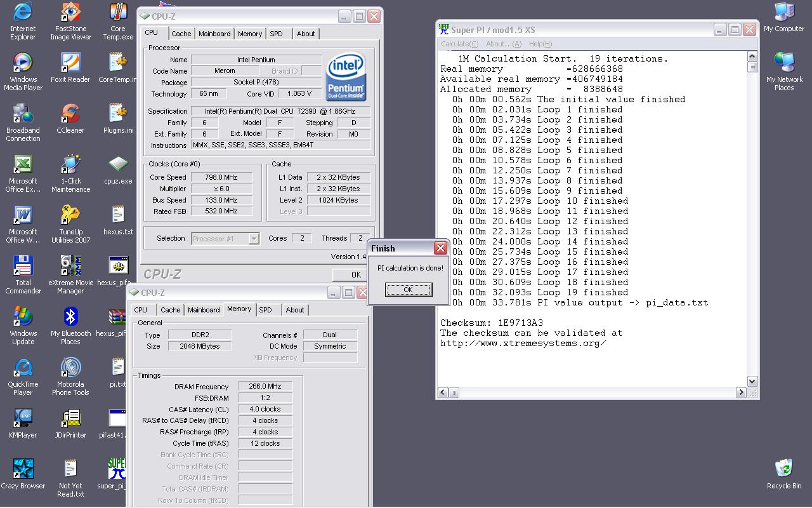Viewport: 812px width, 508px height.
Task: Click the DRAM Frequency 266.0 MHz field
Action: [265, 386]
